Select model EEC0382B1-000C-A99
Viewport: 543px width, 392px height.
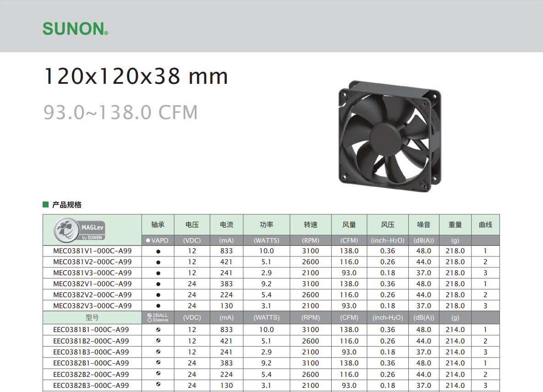(x=91, y=363)
